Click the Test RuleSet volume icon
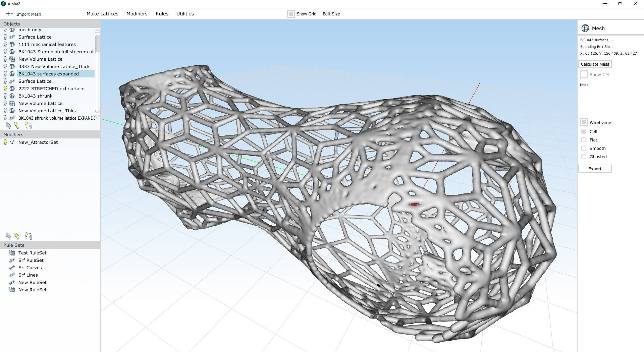This screenshot has height=352, width=644. click(x=12, y=253)
